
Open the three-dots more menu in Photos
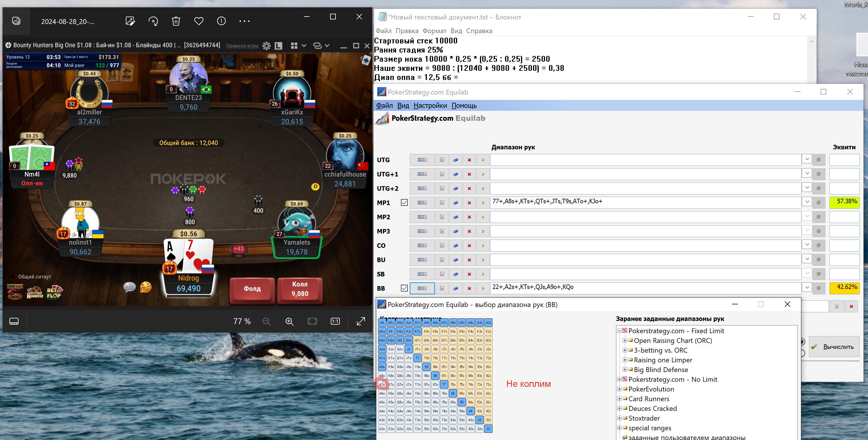click(244, 21)
